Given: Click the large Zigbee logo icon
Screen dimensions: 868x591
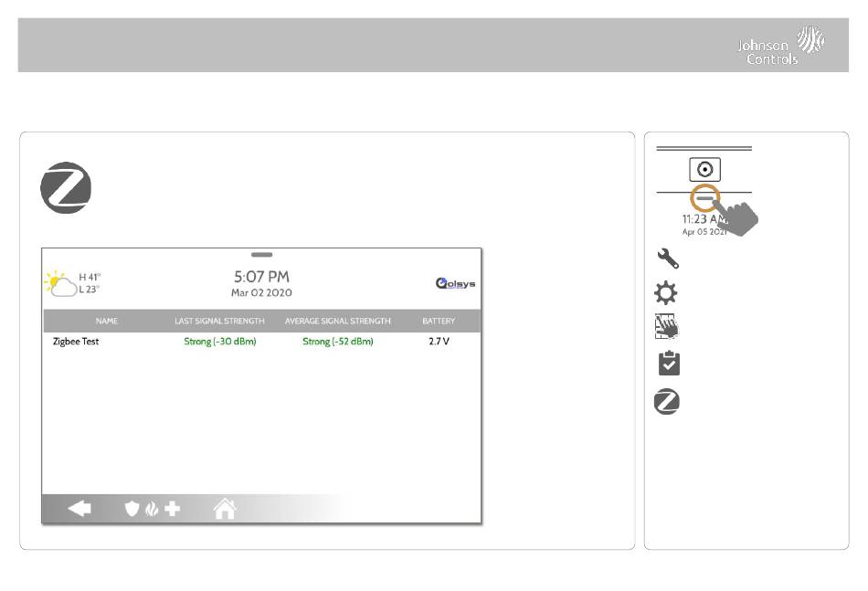Looking at the screenshot, I should click(x=66, y=187).
